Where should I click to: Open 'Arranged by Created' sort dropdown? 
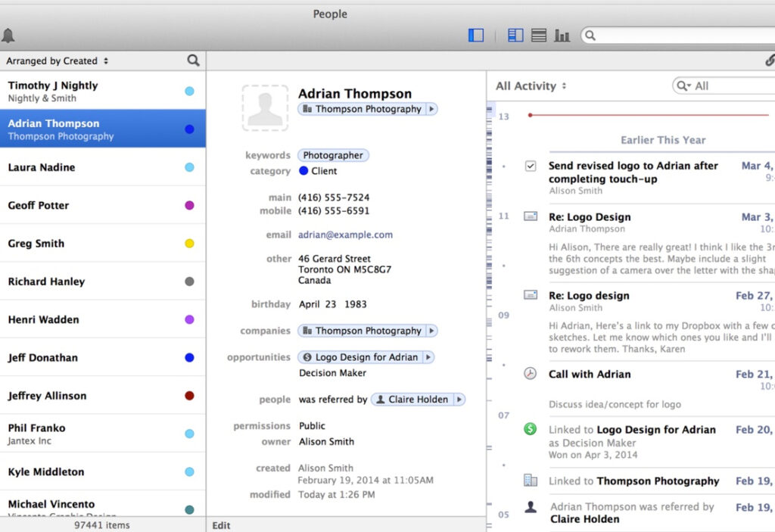pos(58,61)
